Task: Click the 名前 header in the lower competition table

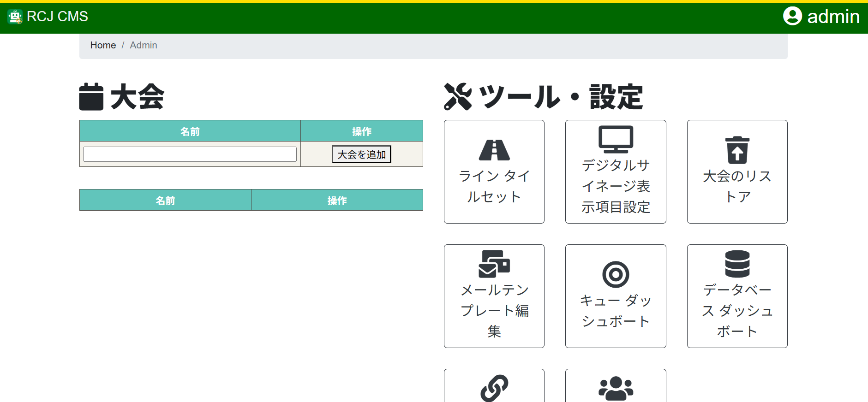Action: [x=165, y=201]
